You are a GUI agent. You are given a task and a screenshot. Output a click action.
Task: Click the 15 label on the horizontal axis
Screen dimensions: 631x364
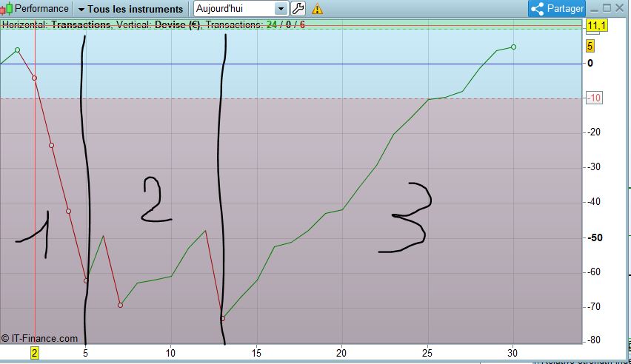point(256,353)
